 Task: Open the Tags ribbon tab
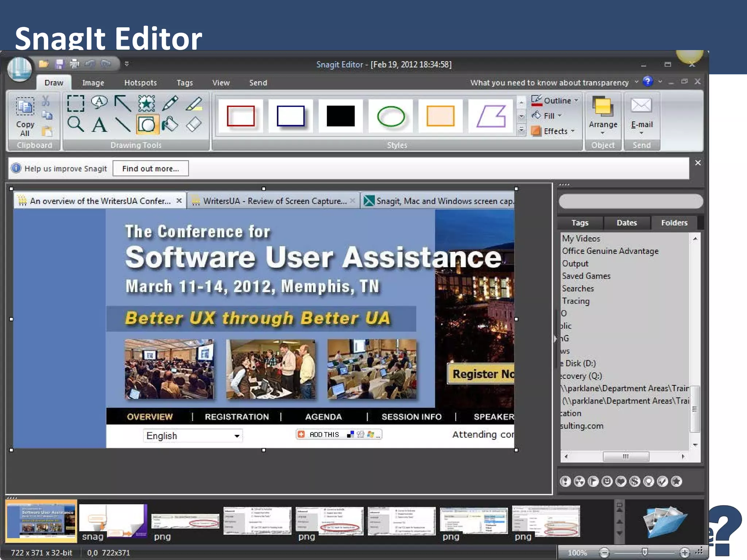point(185,83)
